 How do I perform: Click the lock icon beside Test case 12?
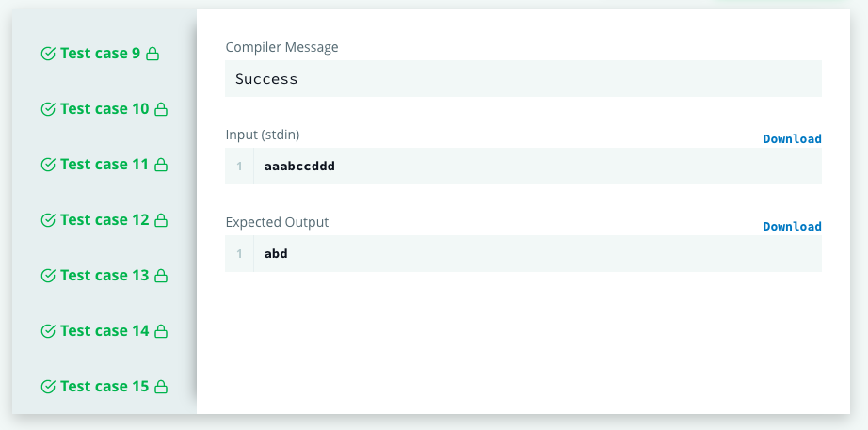pos(161,219)
